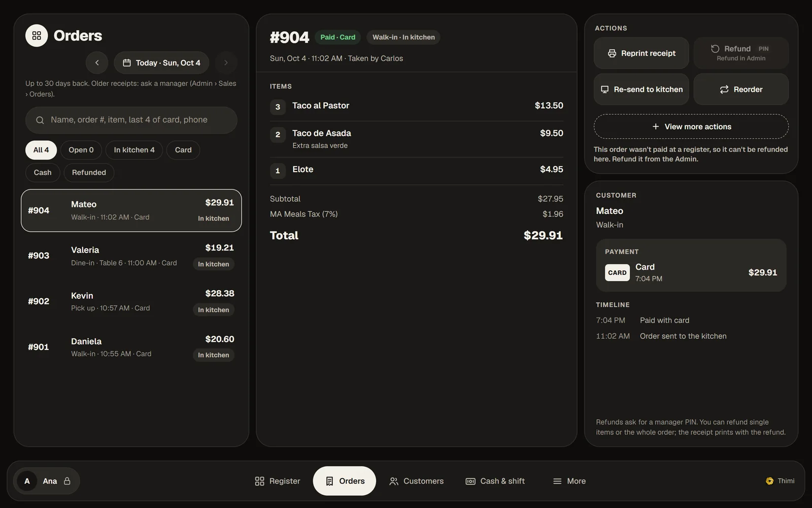Filter by In kitchen 4 chip
This screenshot has width=812, height=508.
coord(134,150)
